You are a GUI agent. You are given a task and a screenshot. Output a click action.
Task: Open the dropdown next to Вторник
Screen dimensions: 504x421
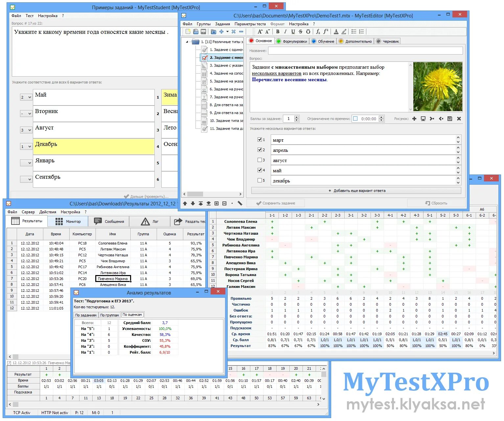26,114
